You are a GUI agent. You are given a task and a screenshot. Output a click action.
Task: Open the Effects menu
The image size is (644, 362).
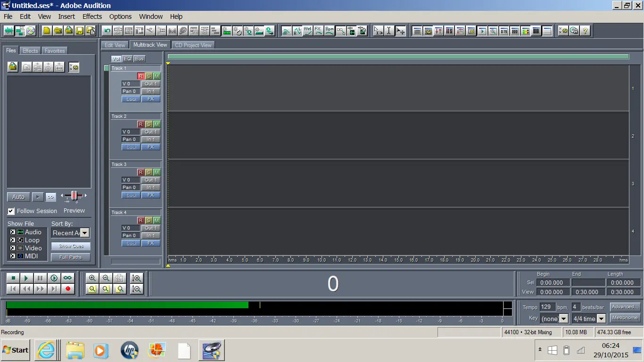[x=92, y=16]
